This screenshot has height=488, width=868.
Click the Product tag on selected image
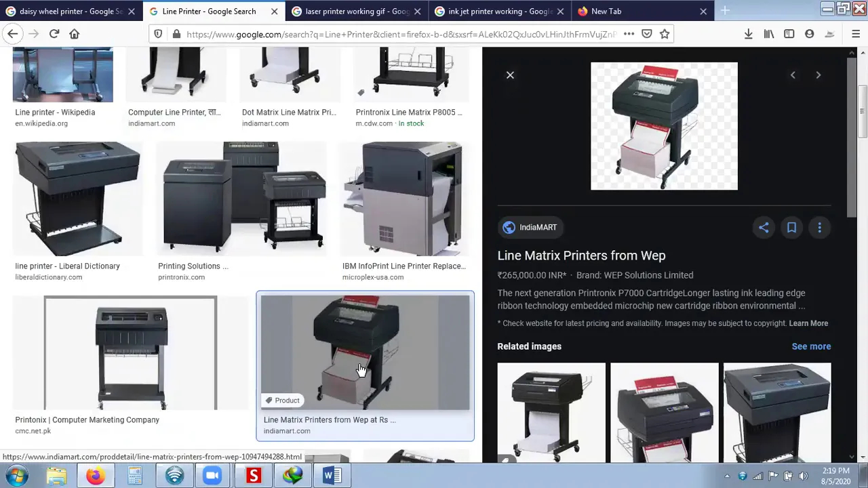[282, 401]
